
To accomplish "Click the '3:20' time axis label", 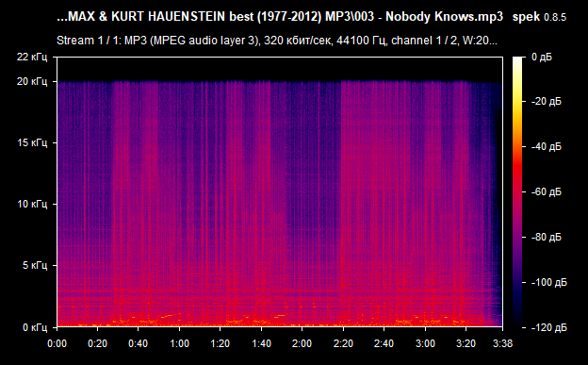I will [x=466, y=343].
